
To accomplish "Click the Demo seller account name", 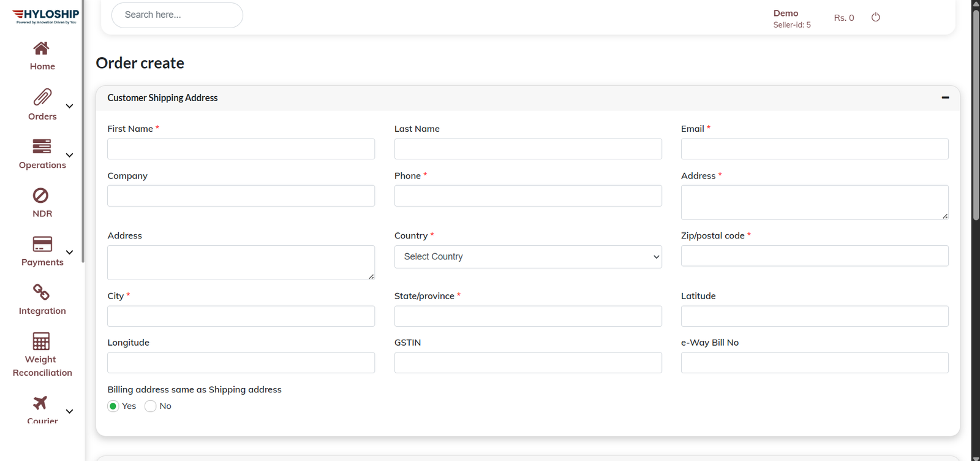I will pyautogui.click(x=785, y=13).
